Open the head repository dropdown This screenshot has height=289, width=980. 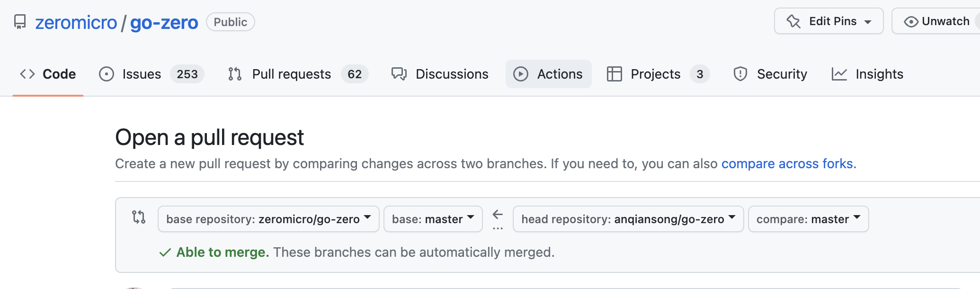[628, 219]
